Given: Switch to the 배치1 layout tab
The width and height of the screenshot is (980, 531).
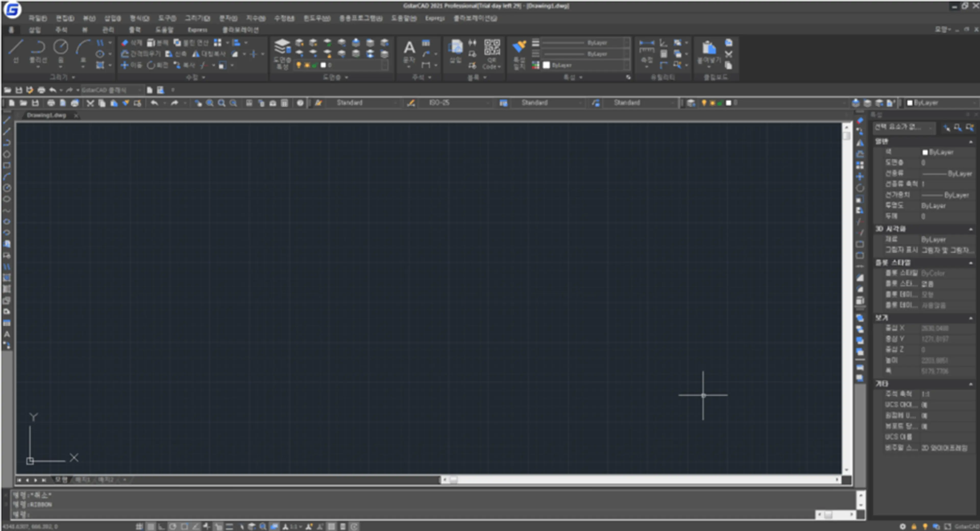Looking at the screenshot, I should [82, 480].
